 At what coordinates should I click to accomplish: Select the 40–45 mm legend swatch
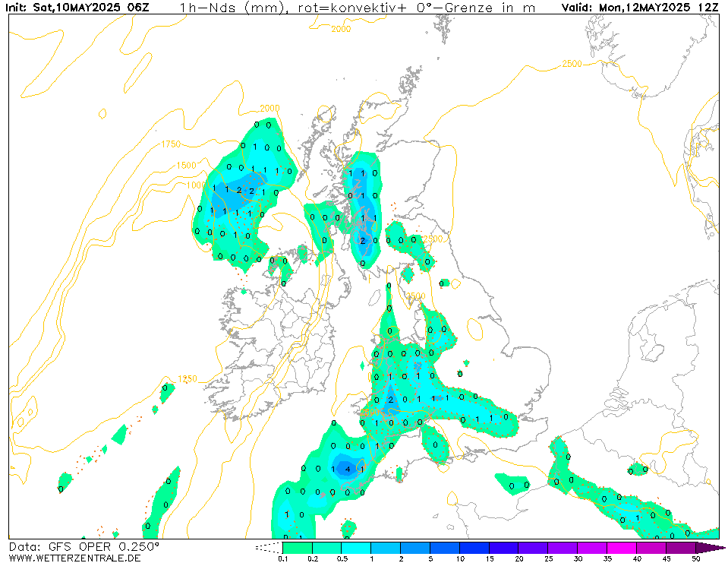pos(651,548)
